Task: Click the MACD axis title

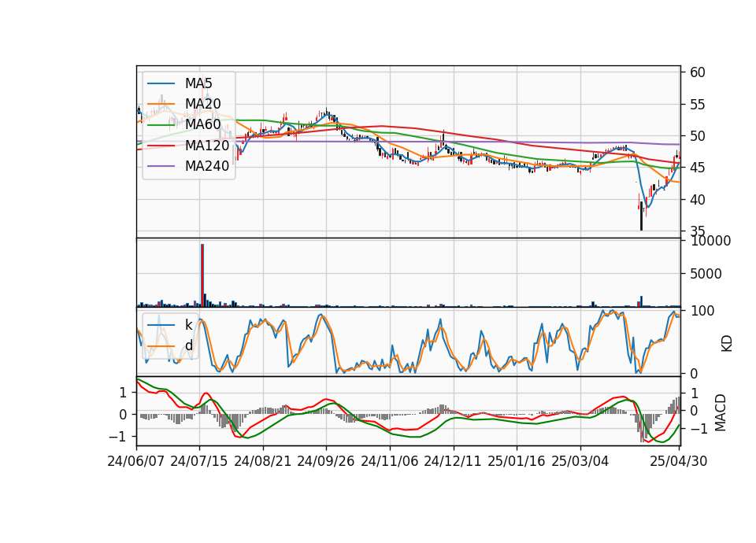Action: pos(721,412)
